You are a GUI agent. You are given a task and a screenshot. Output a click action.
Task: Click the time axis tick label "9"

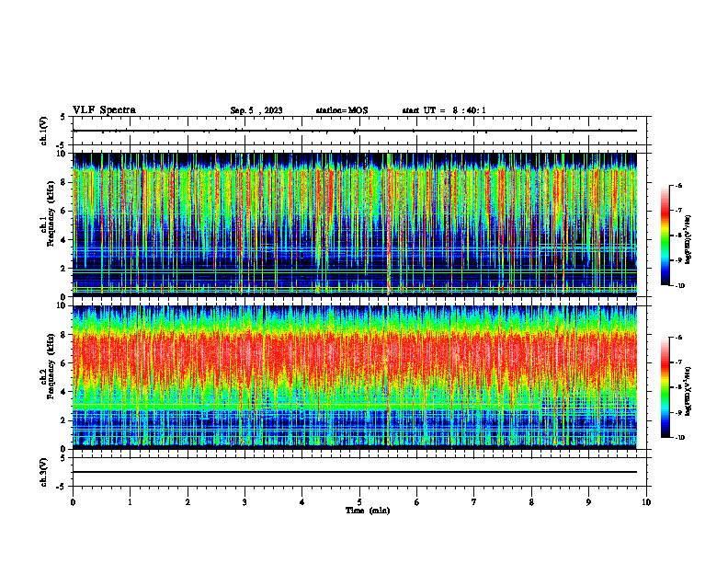coord(588,502)
